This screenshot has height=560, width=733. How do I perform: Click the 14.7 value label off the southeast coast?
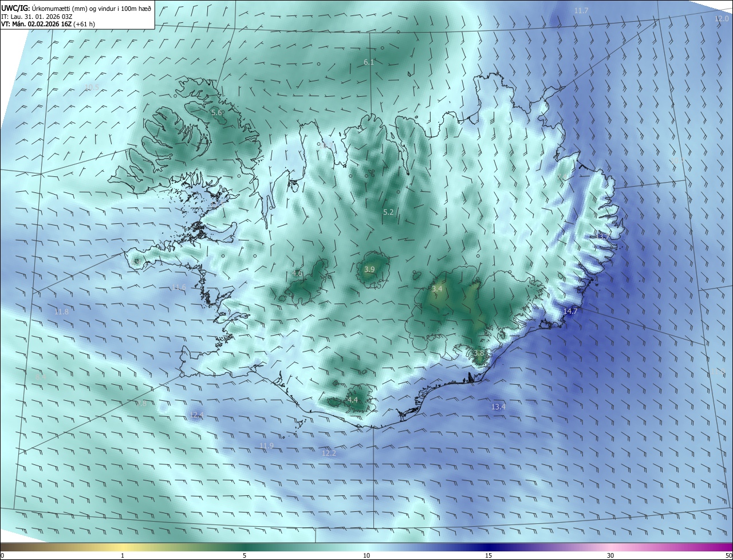click(571, 311)
